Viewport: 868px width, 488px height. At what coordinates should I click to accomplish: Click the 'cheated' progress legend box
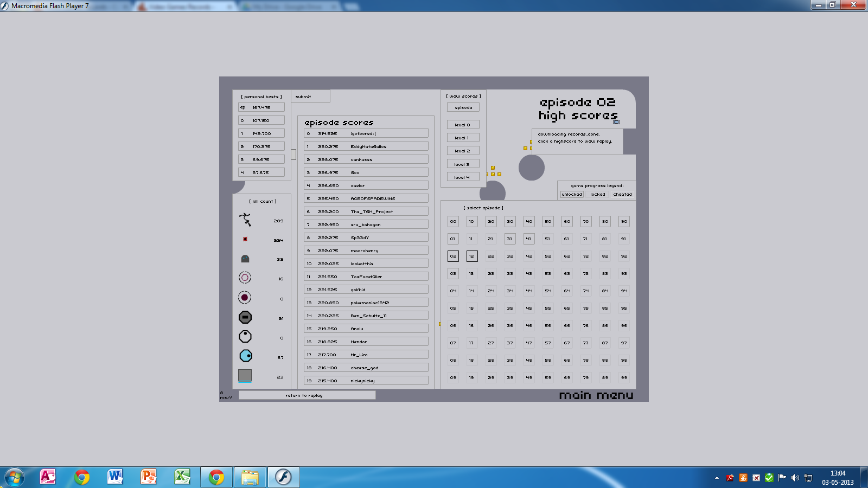tap(622, 194)
